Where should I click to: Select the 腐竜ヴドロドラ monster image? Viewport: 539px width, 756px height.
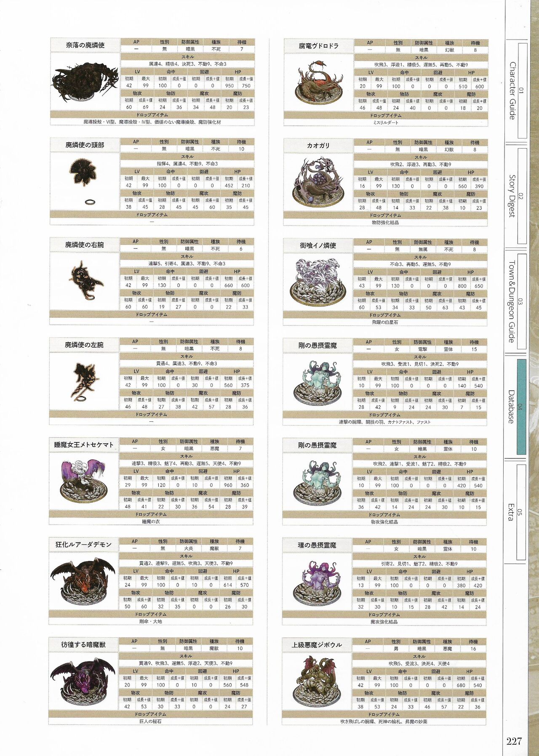coord(318,83)
